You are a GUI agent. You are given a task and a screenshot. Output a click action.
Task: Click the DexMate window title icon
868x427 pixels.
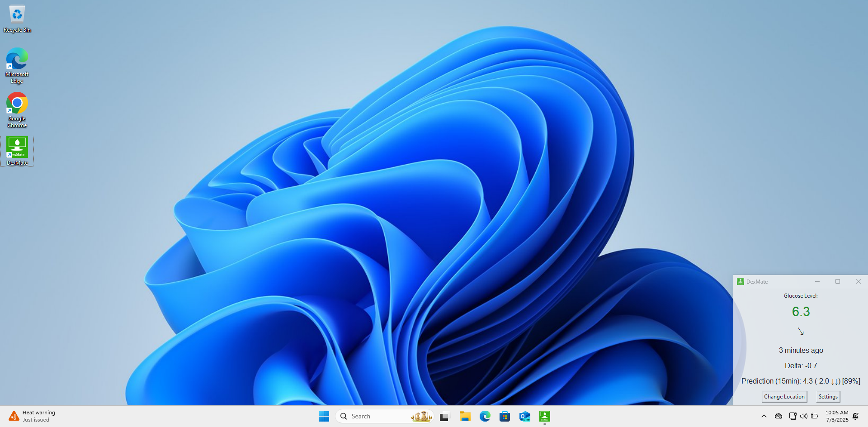pos(741,281)
